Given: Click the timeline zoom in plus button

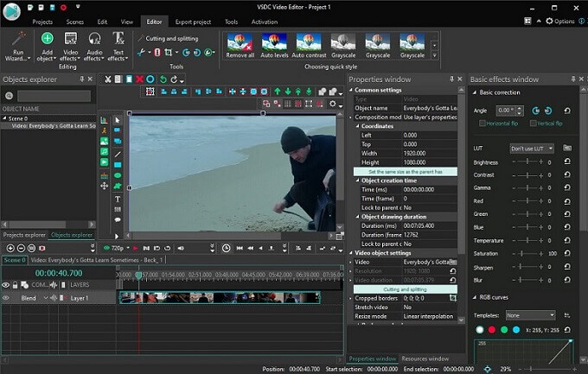Looking at the screenshot, I should pos(10,248).
